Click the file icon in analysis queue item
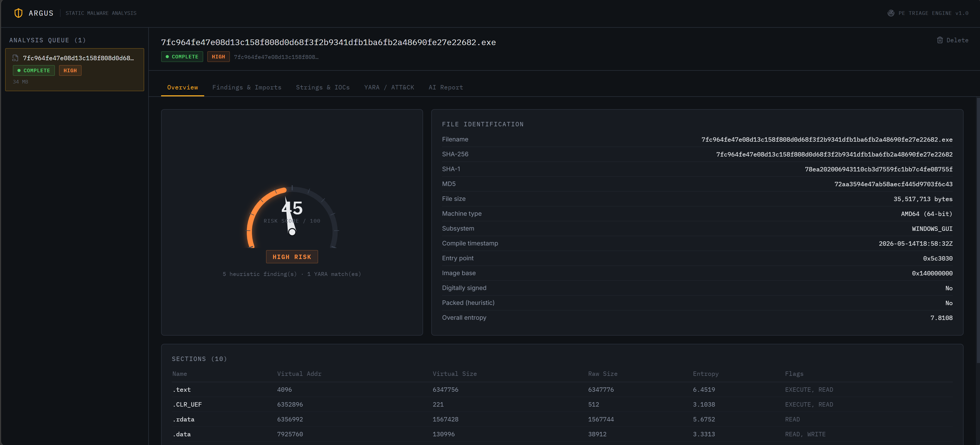 pos(15,58)
